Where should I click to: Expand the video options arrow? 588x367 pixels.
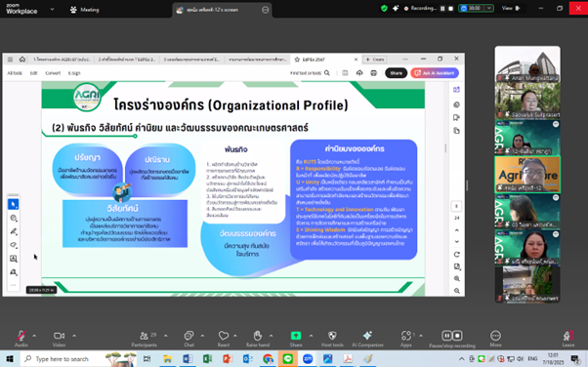click(74, 336)
